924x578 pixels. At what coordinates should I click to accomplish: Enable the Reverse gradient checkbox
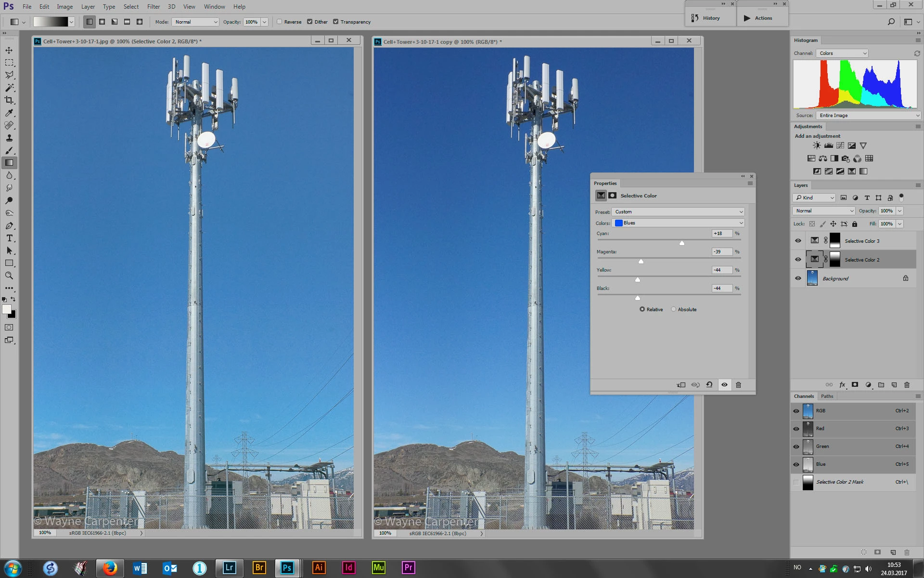coord(280,22)
